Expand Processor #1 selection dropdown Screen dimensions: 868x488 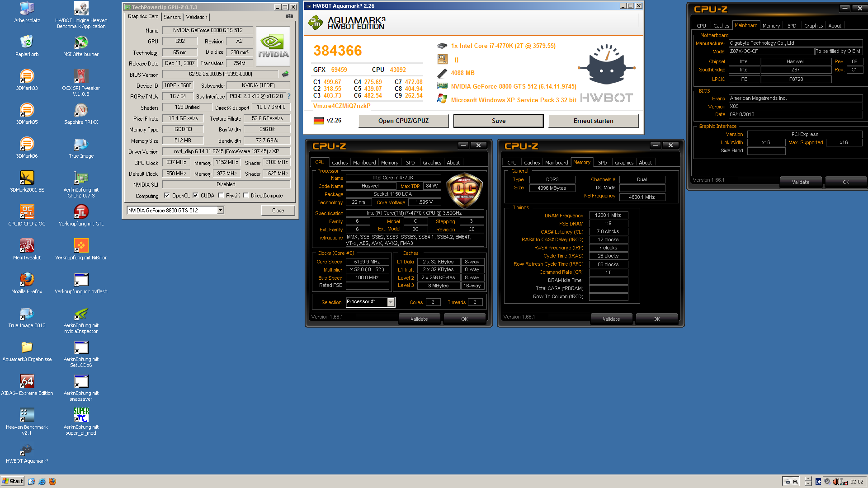click(391, 302)
